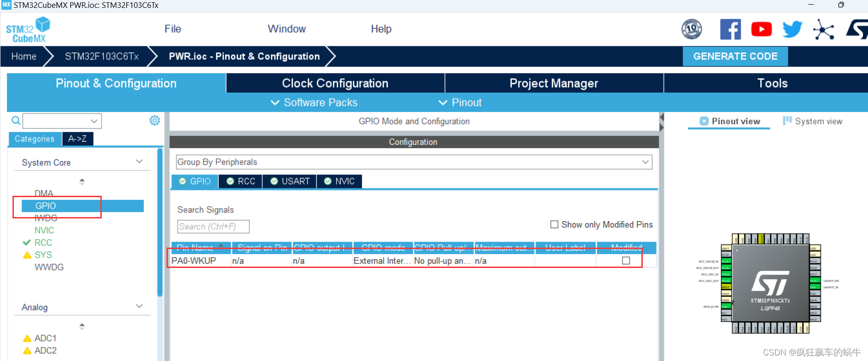Viewport: 868px width, 361px height.
Task: Click the PA0-WKUP pin name cell
Action: [x=201, y=261]
